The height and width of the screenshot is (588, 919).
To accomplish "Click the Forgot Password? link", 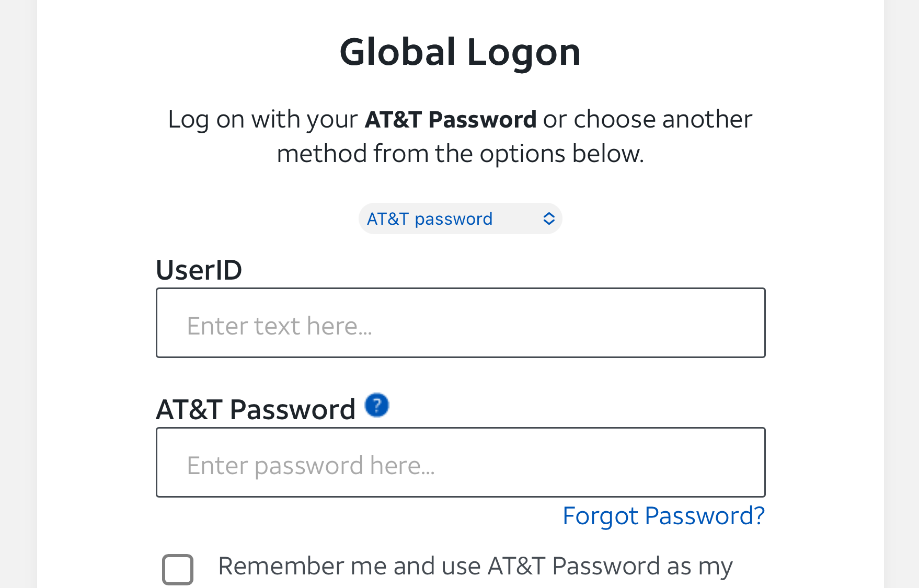I will pos(663,516).
